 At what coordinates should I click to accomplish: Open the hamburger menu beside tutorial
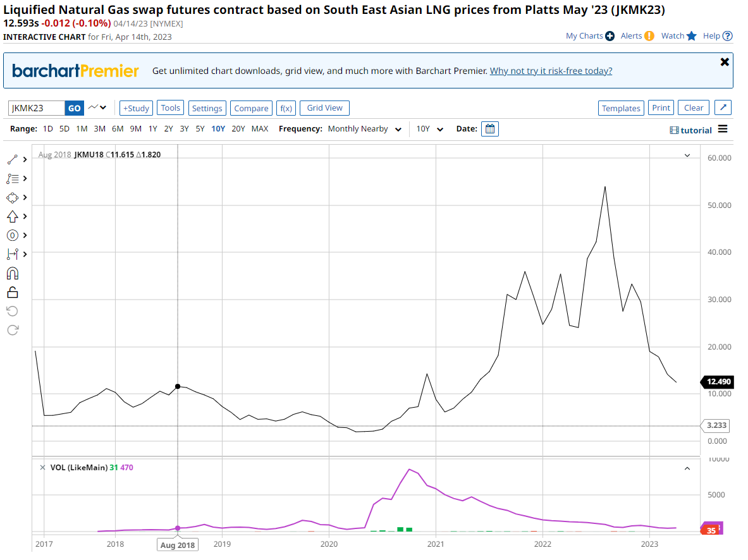pos(723,130)
